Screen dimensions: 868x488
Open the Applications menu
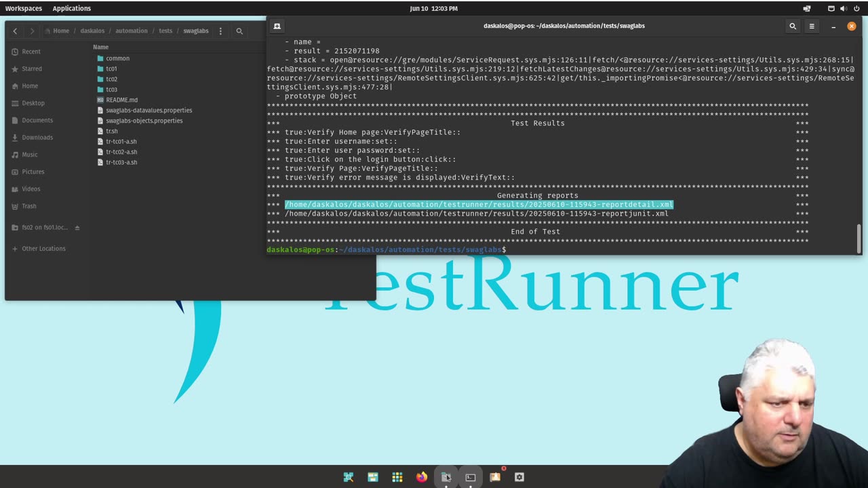click(71, 8)
